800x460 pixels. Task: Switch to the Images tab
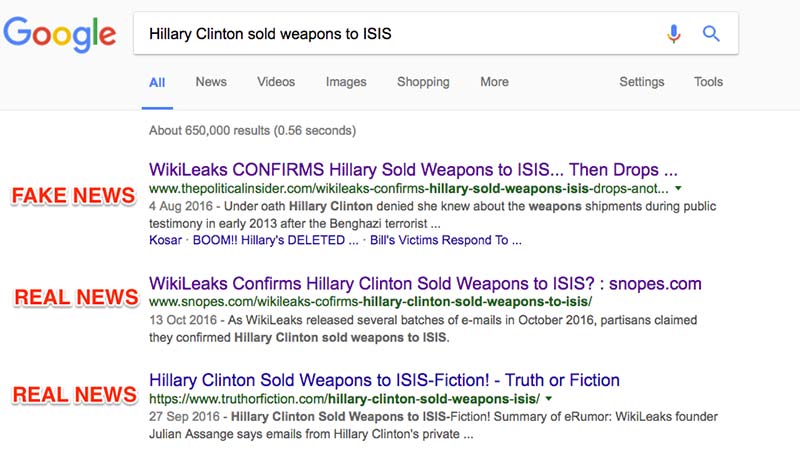346,82
